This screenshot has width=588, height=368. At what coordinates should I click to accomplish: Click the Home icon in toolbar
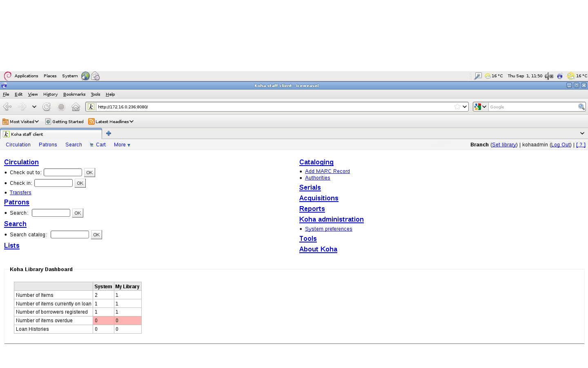(76, 107)
